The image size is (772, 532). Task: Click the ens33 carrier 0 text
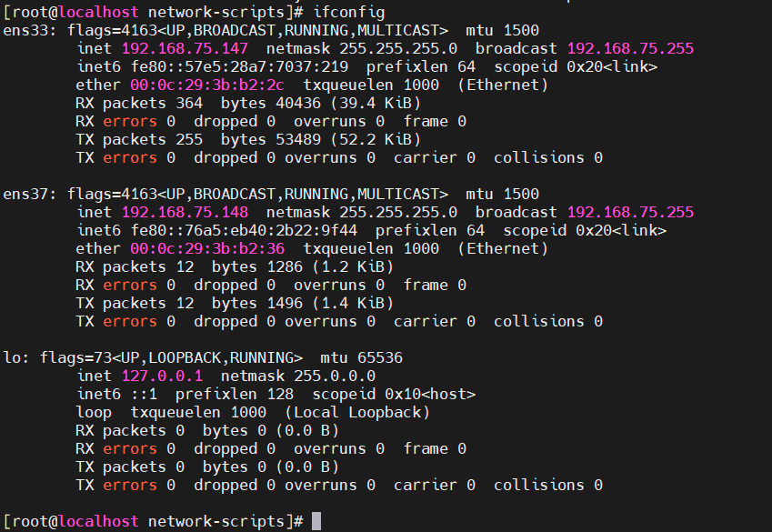(x=435, y=157)
